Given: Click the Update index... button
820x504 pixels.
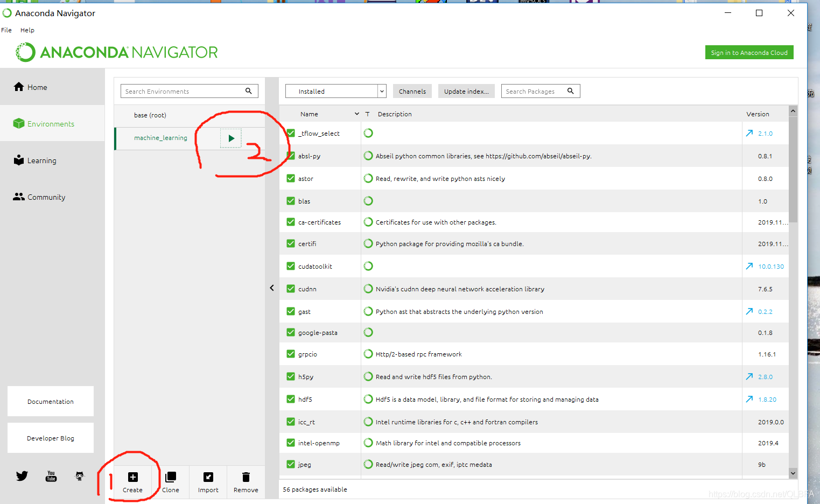Looking at the screenshot, I should click(466, 91).
